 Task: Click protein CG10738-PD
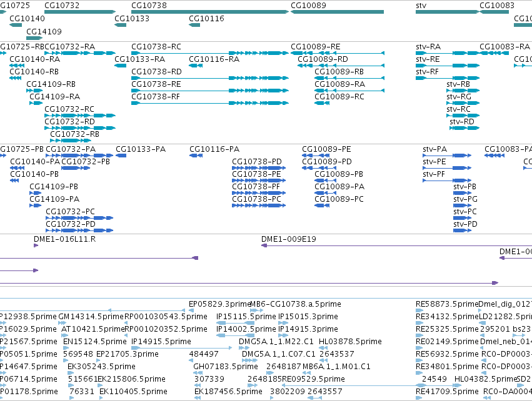[257, 162]
